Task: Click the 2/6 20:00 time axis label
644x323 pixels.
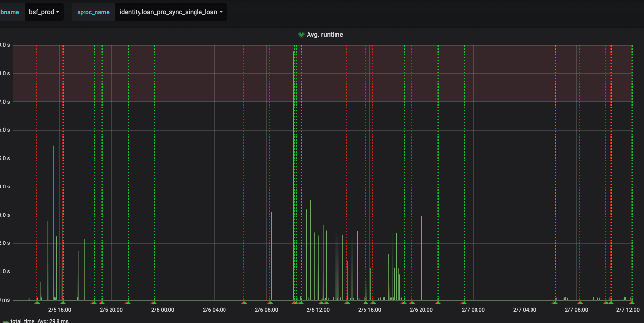Action: click(421, 310)
